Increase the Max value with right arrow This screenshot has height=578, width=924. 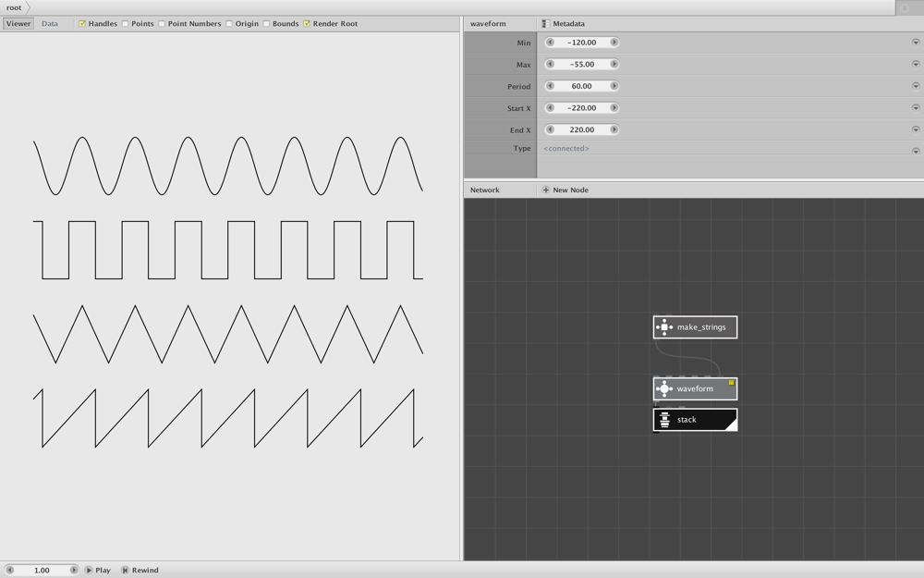[614, 65]
